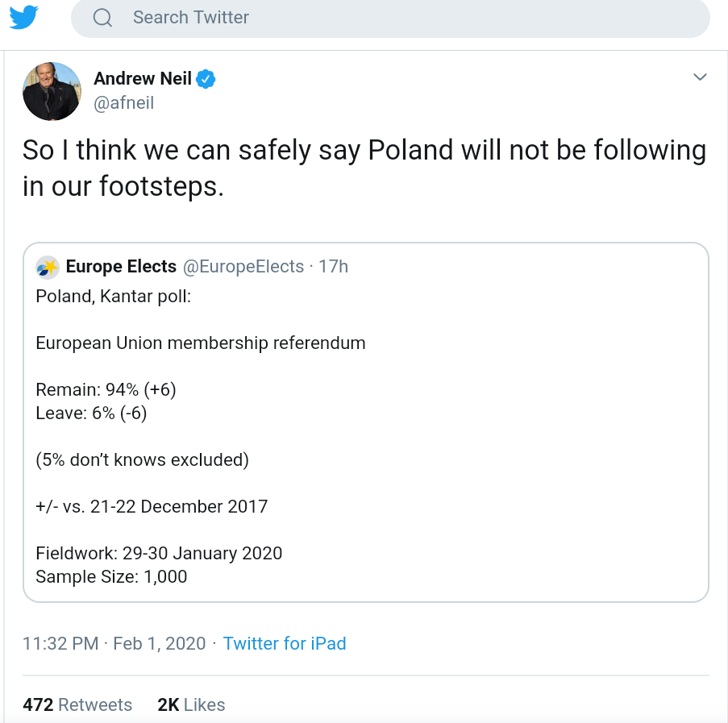Click the @EuropeElects handle

point(243,266)
